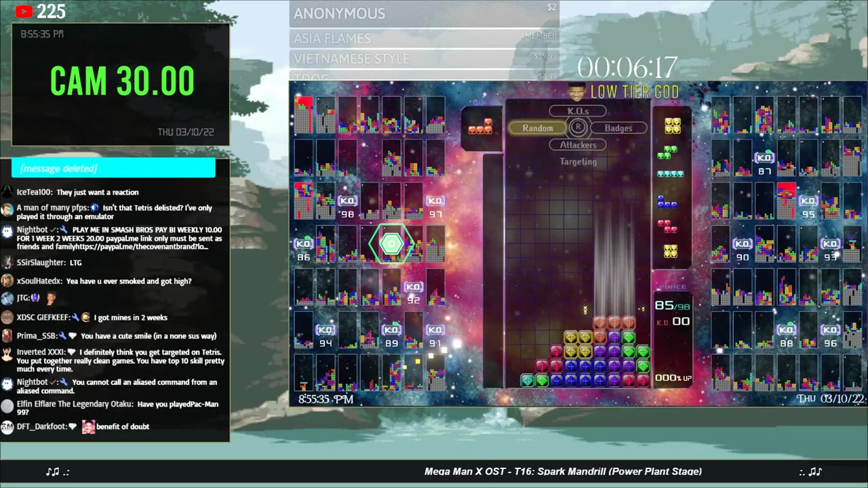Click XDSC GIEFKEEF's chat avatar
Image resolution: width=868 pixels, height=488 pixels.
(7, 317)
